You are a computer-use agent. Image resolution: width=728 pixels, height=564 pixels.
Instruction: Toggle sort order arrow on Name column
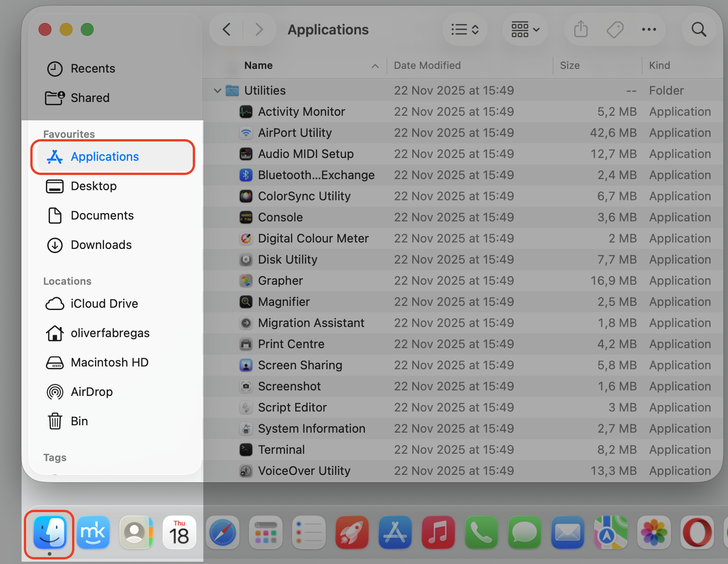click(375, 66)
